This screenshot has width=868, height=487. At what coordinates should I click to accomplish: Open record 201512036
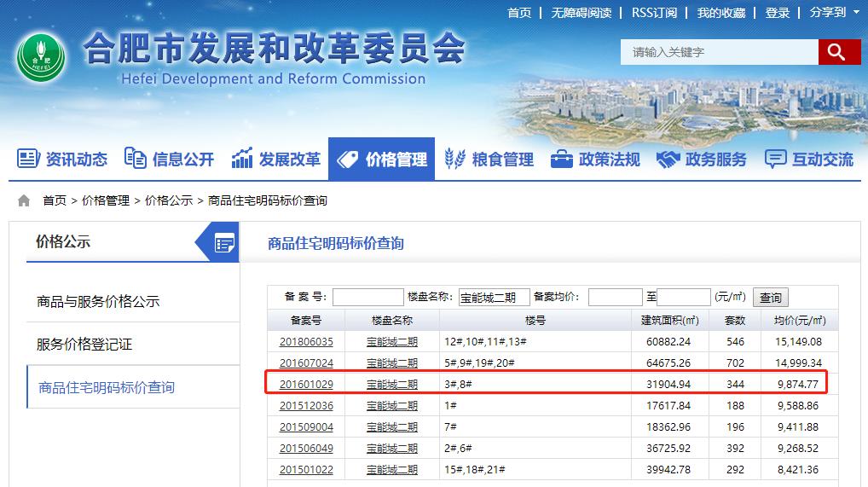(306, 406)
